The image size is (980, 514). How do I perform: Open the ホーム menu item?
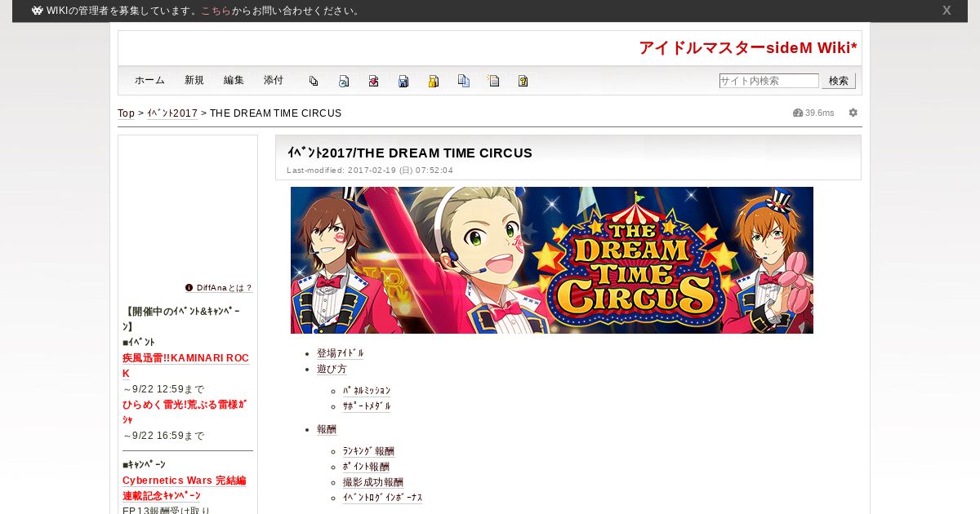pos(149,80)
